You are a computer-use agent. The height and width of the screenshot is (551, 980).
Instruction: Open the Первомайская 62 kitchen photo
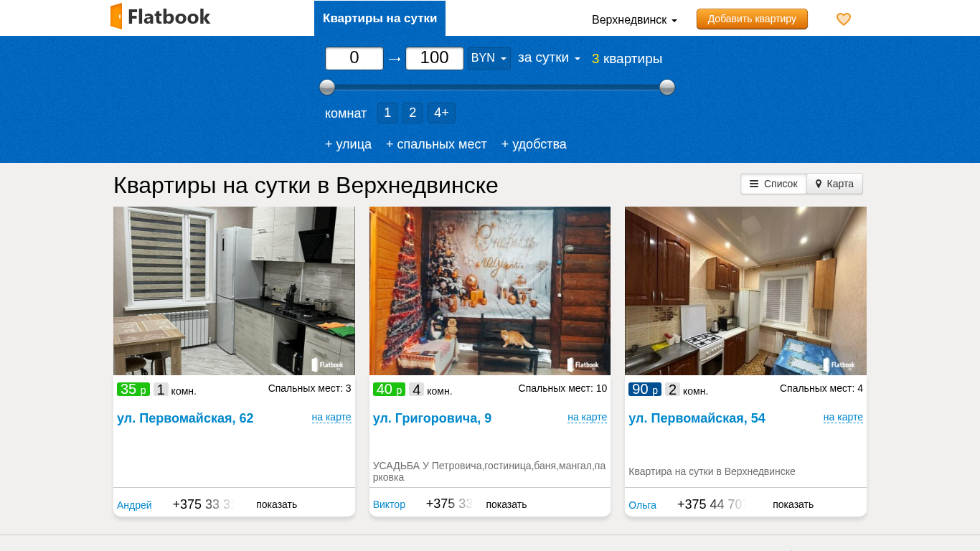coord(234,291)
